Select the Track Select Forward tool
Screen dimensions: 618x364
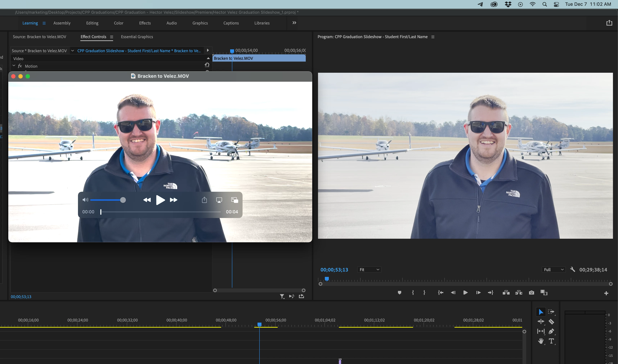pyautogui.click(x=551, y=312)
